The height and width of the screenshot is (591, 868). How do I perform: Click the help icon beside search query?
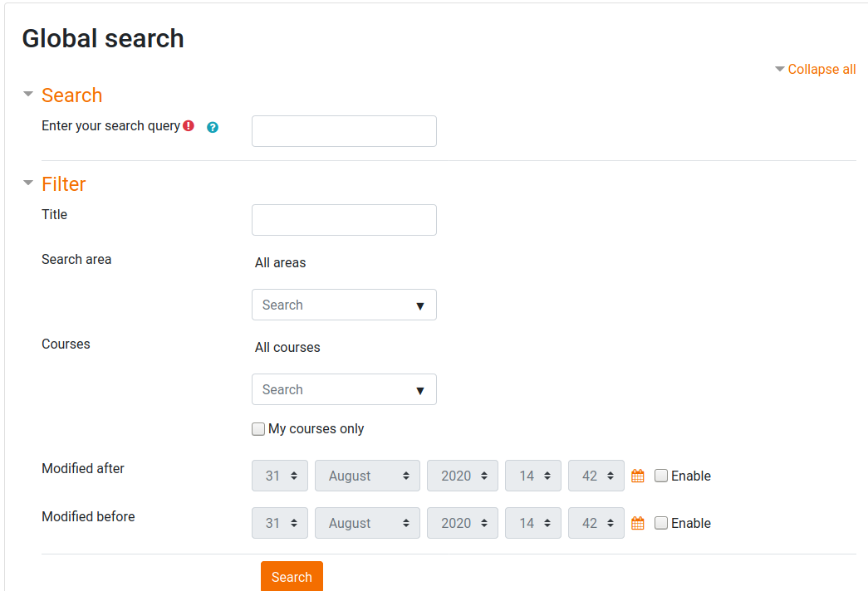tap(213, 127)
